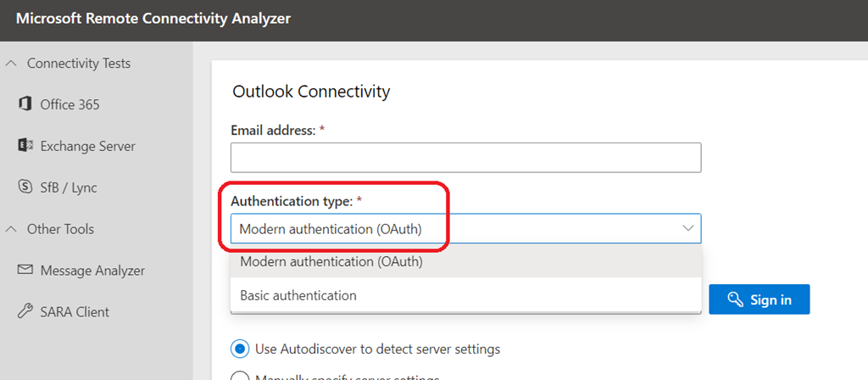The width and height of the screenshot is (868, 380).
Task: Open the Message Analyzer text label
Action: pos(92,271)
